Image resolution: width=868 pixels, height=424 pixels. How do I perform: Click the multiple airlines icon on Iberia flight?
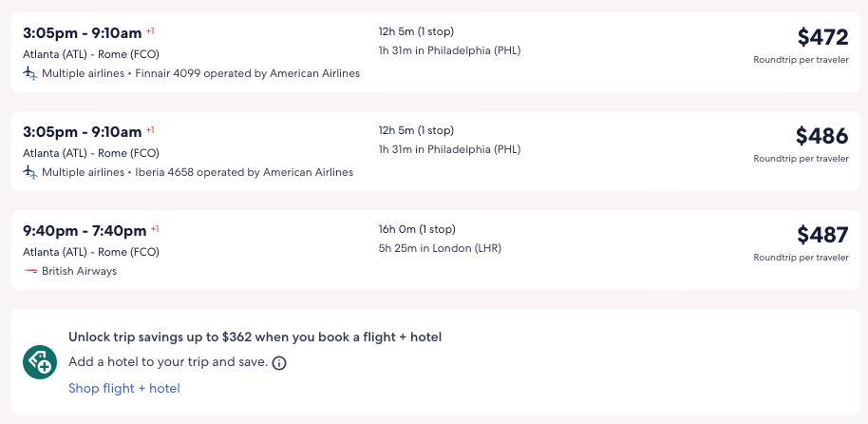click(x=30, y=172)
